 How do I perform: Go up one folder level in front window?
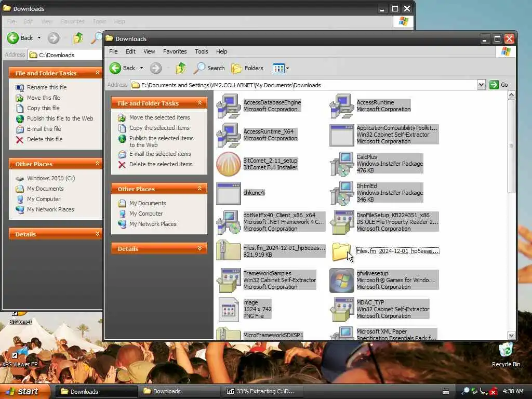pyautogui.click(x=181, y=68)
